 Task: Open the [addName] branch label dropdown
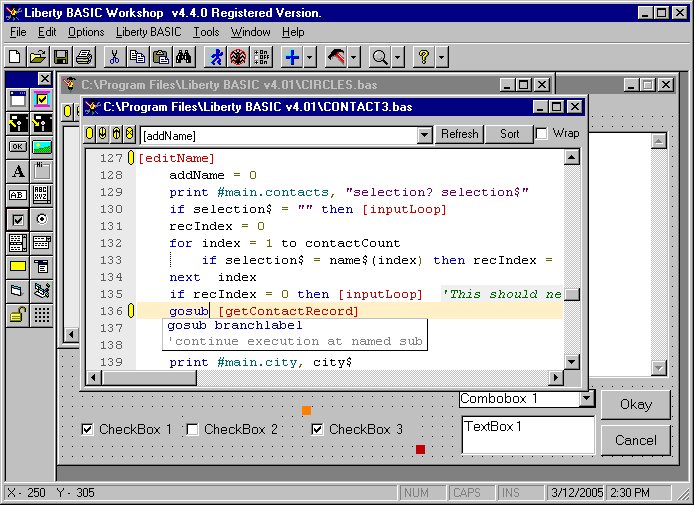click(x=424, y=135)
